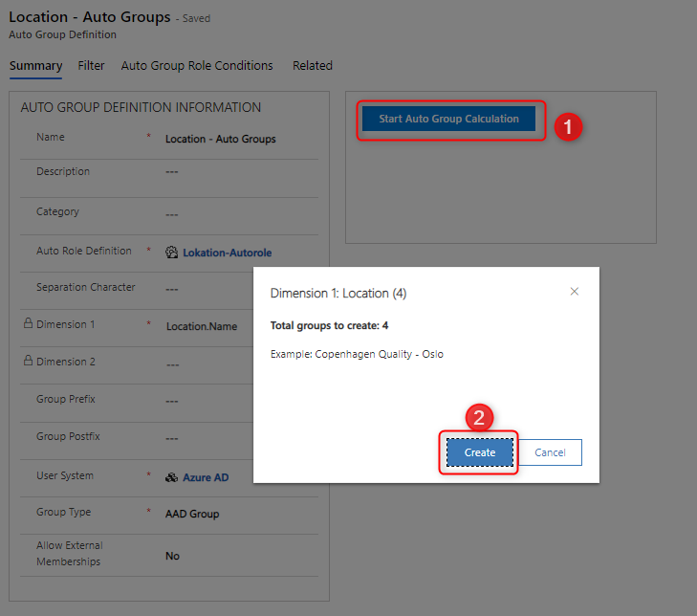Click the empty Description field
This screenshot has height=616, width=697.
coord(221,173)
